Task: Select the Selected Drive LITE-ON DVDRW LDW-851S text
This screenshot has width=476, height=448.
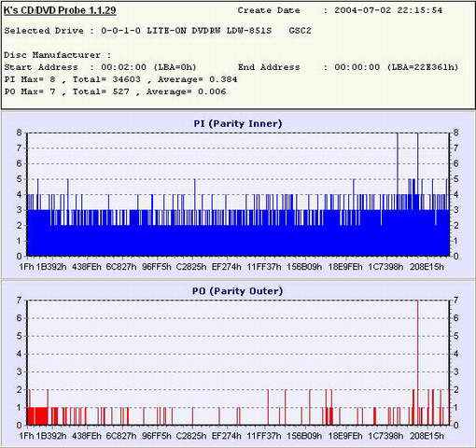Action: click(209, 31)
